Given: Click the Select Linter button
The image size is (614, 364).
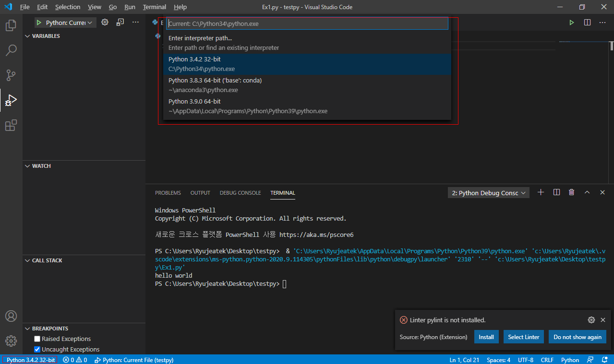Looking at the screenshot, I should pos(524,337).
